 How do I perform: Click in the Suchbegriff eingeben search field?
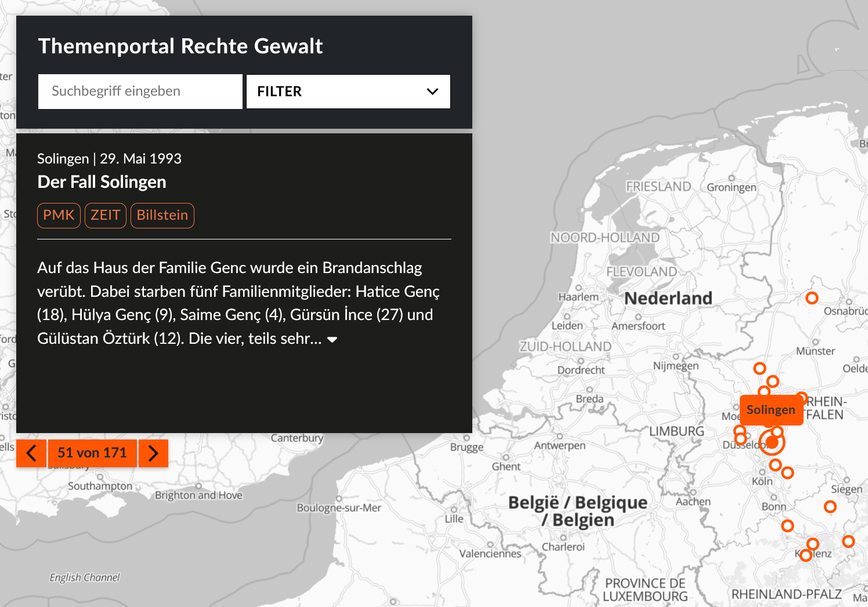coord(140,92)
